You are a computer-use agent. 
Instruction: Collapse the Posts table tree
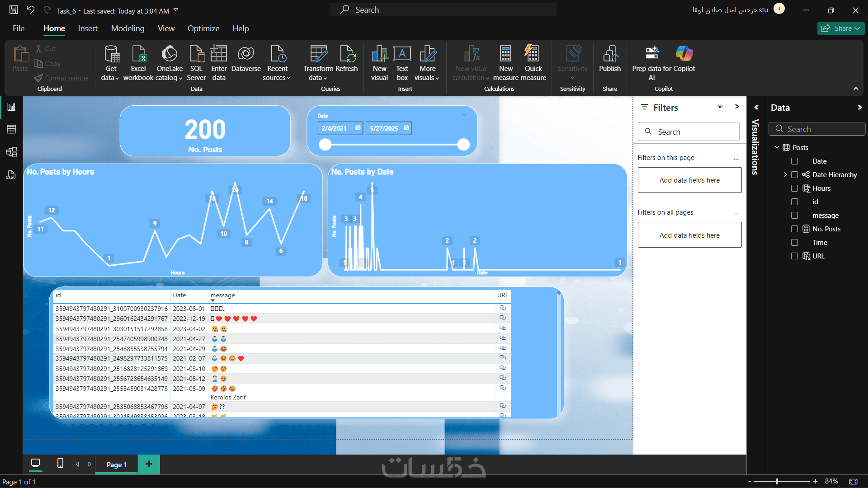click(777, 148)
